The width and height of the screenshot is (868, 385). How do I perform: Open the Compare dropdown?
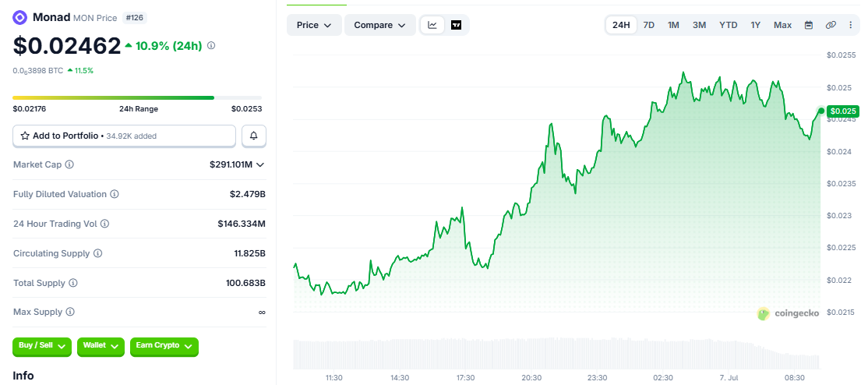click(x=380, y=25)
